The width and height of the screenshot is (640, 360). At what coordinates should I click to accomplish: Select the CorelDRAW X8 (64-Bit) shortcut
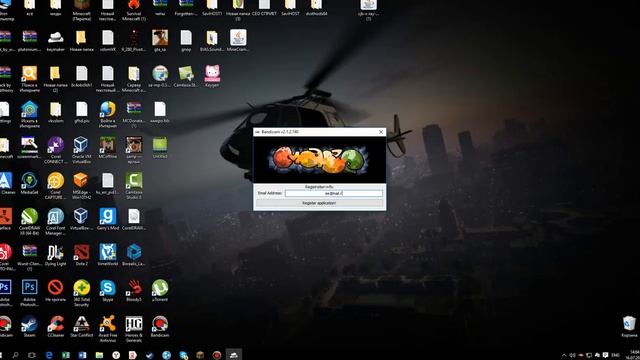point(29,222)
